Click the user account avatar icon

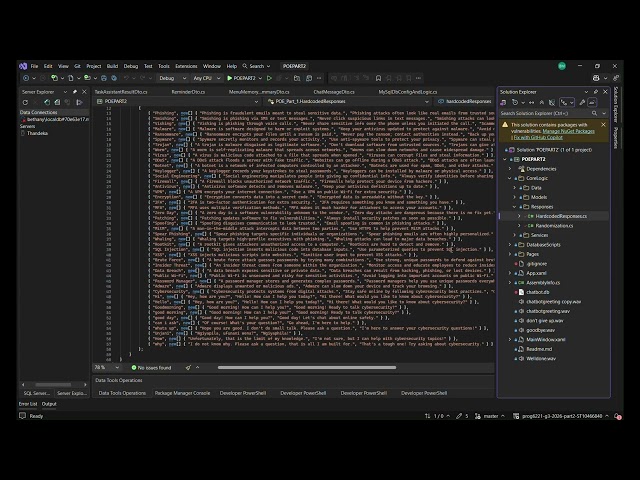[562, 66]
